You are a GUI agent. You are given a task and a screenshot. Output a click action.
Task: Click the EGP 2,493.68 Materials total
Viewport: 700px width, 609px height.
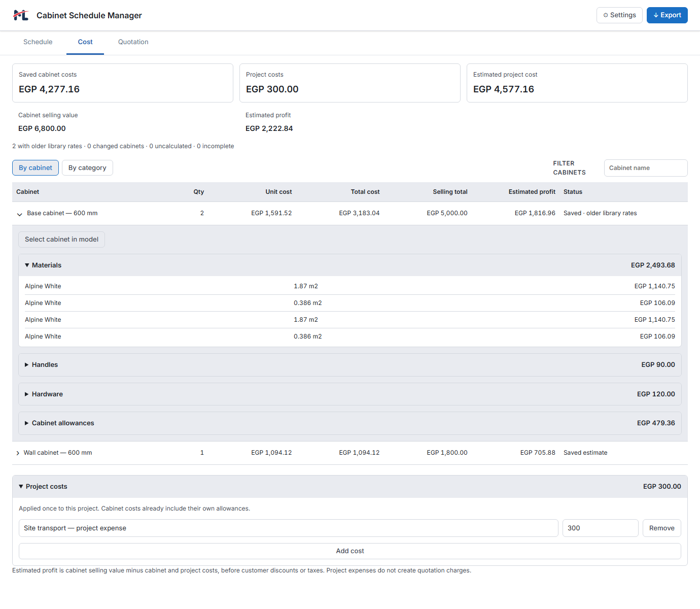[653, 265]
